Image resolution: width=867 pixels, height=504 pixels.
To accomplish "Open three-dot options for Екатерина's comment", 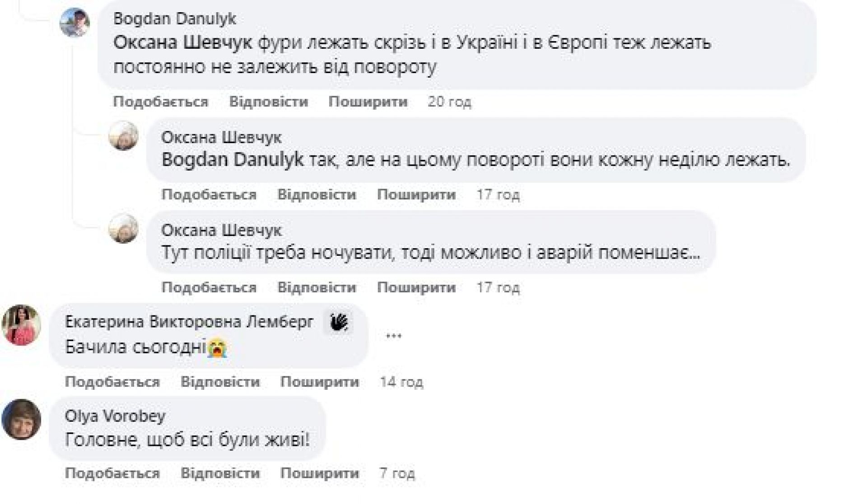I will (394, 336).
